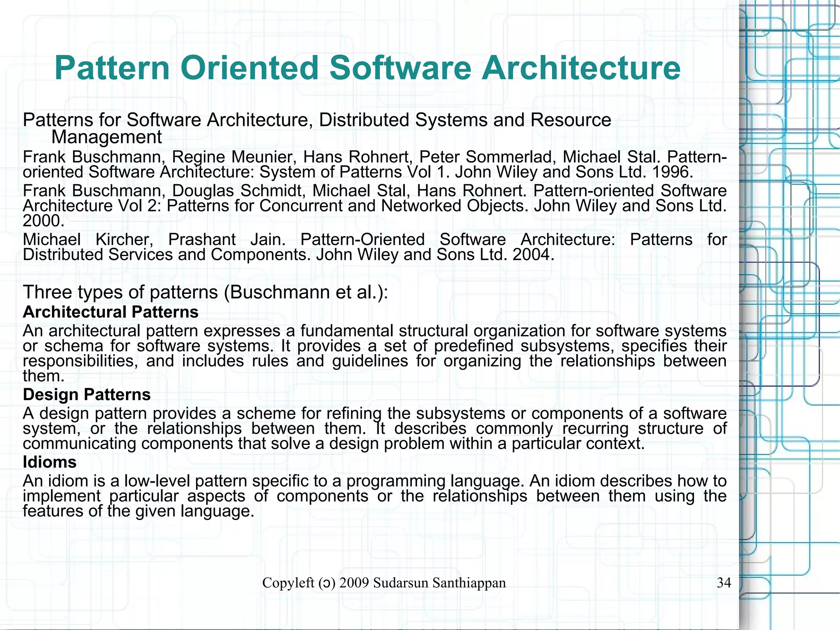The height and width of the screenshot is (630, 840).
Task: Click the text 'System of Patterns Vol 1'
Action: tap(352, 172)
